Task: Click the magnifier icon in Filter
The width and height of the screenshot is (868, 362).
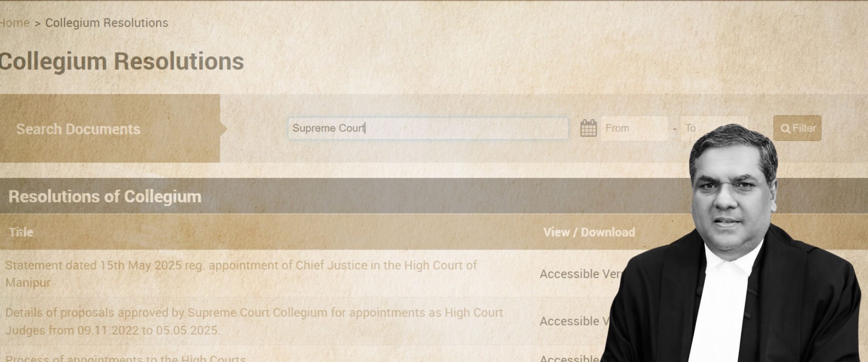Action: (785, 129)
